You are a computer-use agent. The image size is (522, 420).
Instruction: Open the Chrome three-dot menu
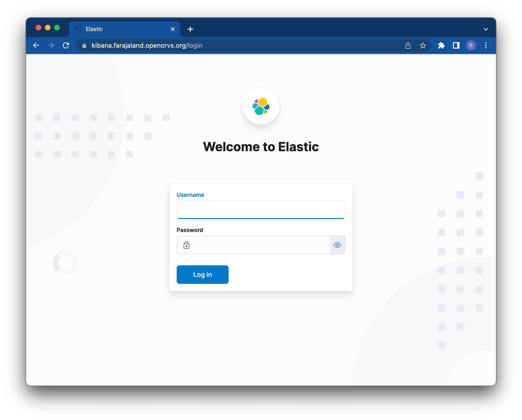pos(486,46)
